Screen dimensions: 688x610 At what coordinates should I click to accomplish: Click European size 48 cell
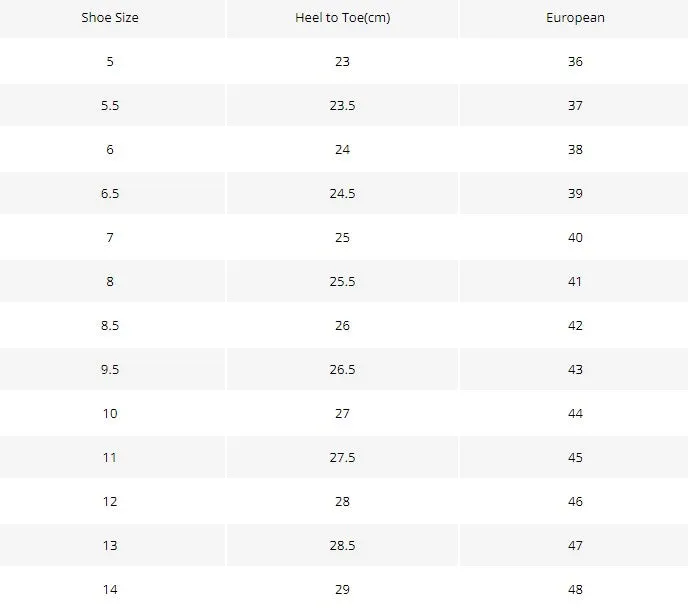coord(575,589)
